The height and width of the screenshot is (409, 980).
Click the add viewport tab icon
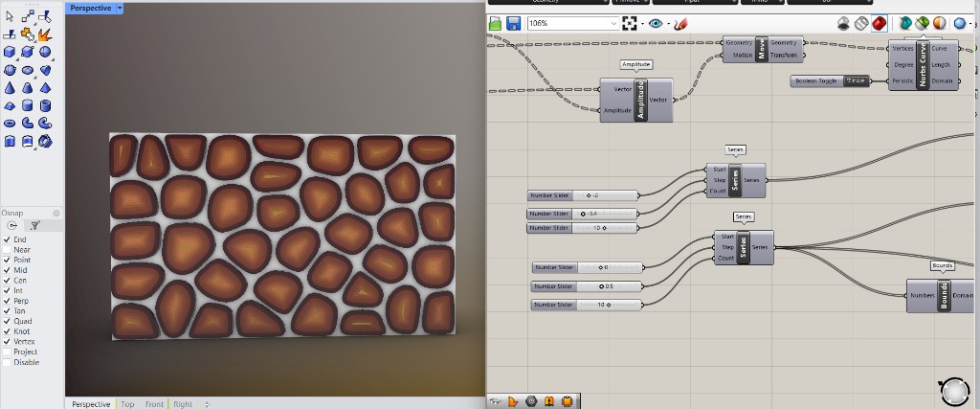click(x=207, y=404)
